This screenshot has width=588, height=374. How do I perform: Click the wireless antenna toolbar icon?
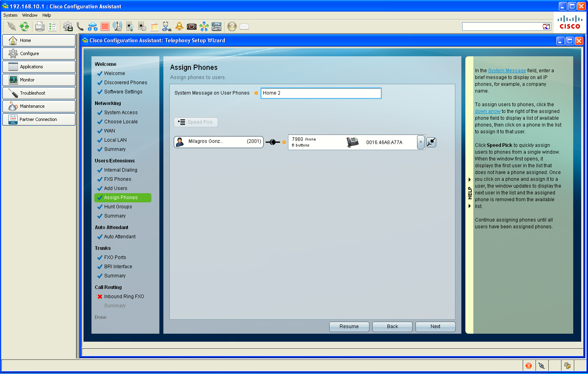117,26
